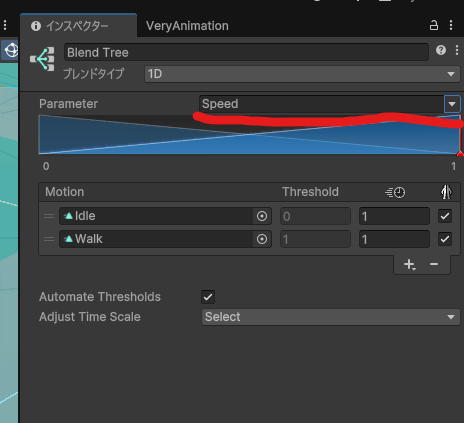Image resolution: width=464 pixels, height=423 pixels.
Task: Select the インスペクター tab
Action: coord(78,26)
